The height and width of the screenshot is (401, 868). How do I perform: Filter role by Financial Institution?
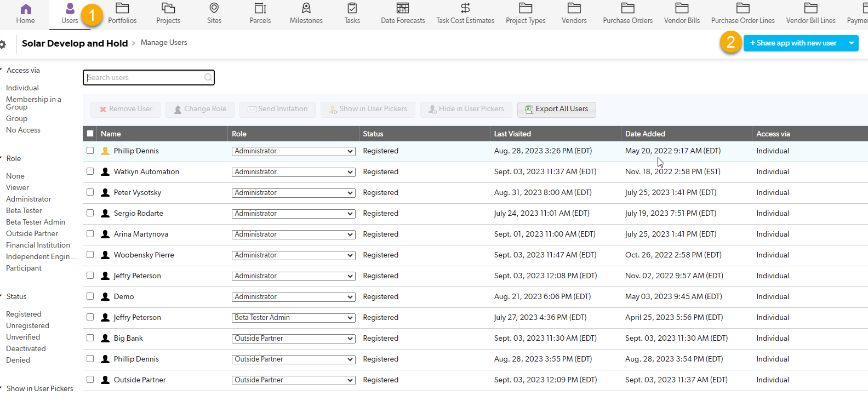[x=38, y=245]
